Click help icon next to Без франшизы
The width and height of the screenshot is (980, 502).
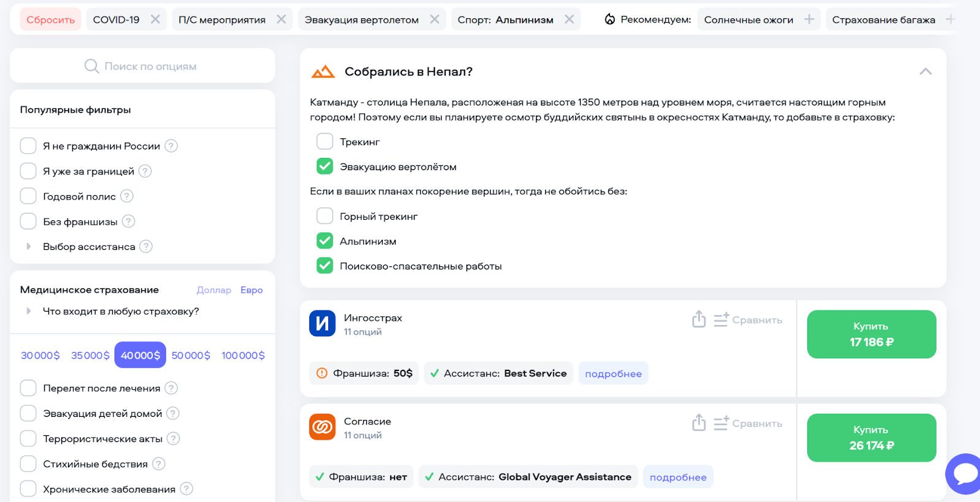(129, 222)
